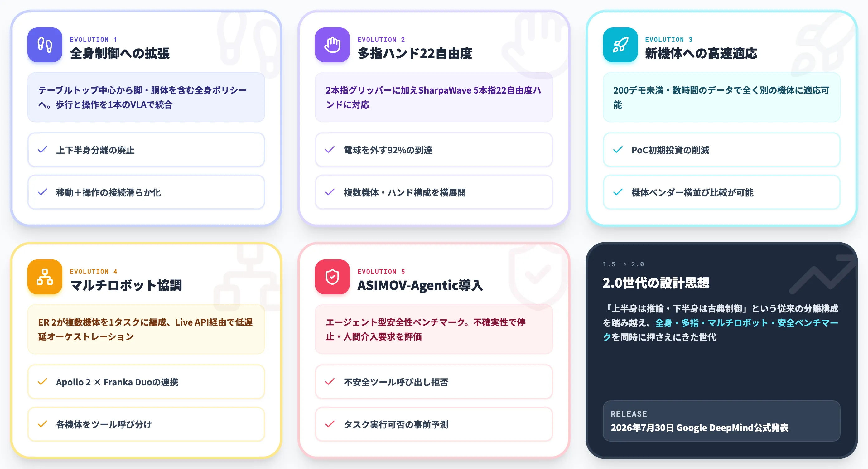Click the heading 全身制御への拡張
The image size is (868, 469).
pos(120,53)
